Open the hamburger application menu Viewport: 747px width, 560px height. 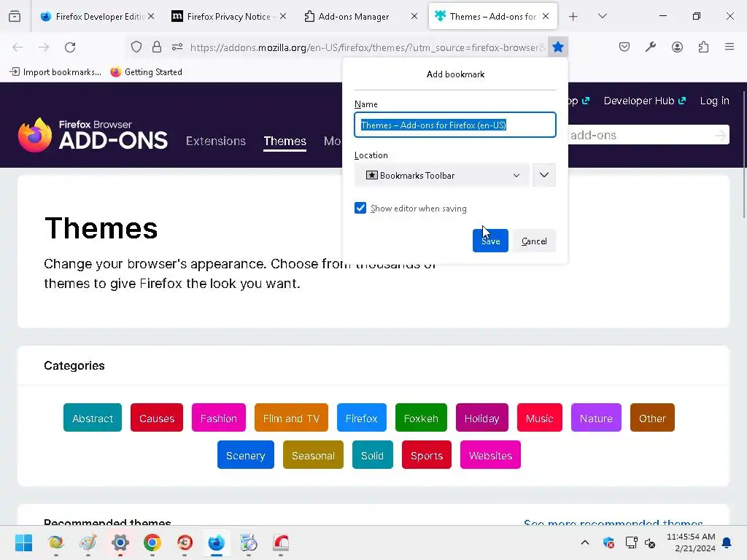point(729,47)
